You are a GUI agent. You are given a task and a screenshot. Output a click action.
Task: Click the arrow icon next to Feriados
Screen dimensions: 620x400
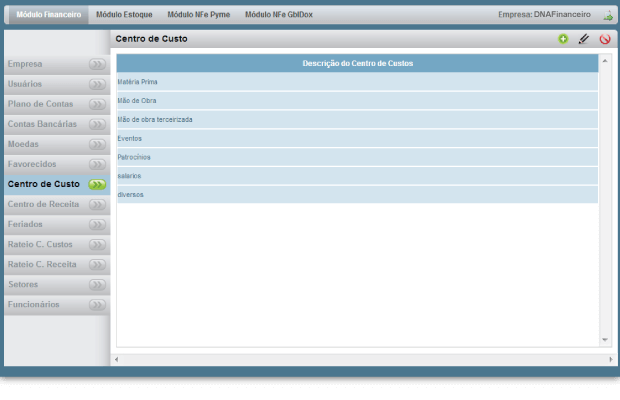[x=97, y=224]
